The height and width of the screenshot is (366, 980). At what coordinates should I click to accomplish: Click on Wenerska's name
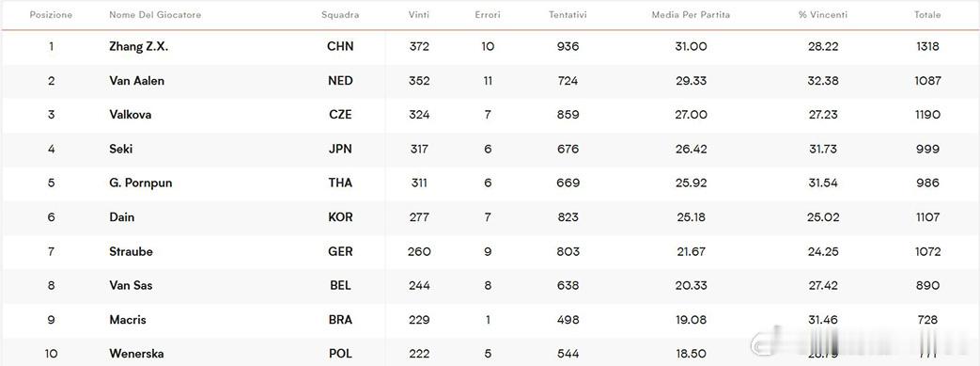pos(136,354)
